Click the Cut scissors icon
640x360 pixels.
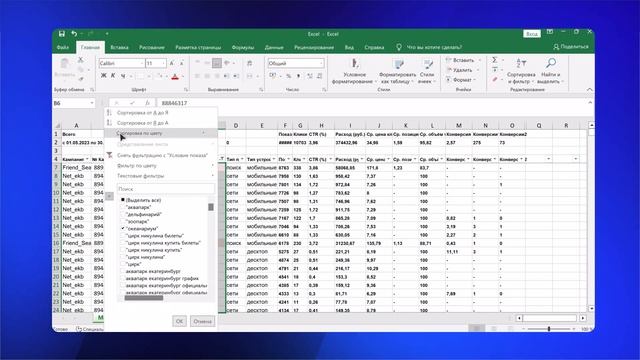(x=80, y=60)
